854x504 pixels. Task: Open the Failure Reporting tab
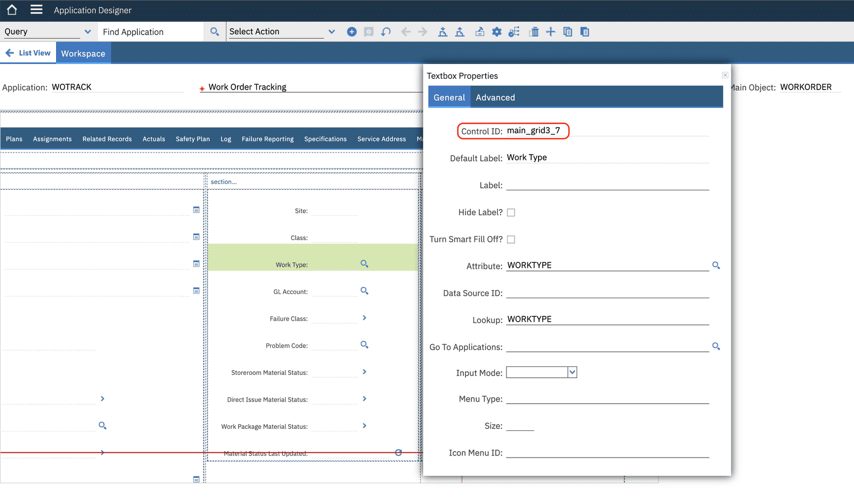coord(267,139)
